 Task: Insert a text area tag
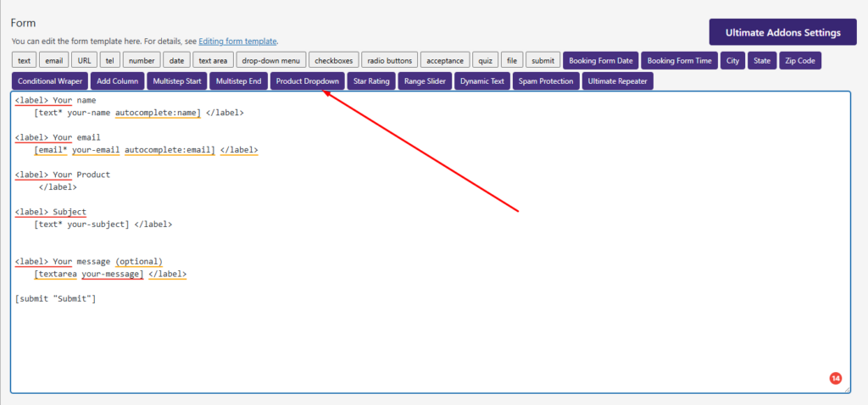213,60
